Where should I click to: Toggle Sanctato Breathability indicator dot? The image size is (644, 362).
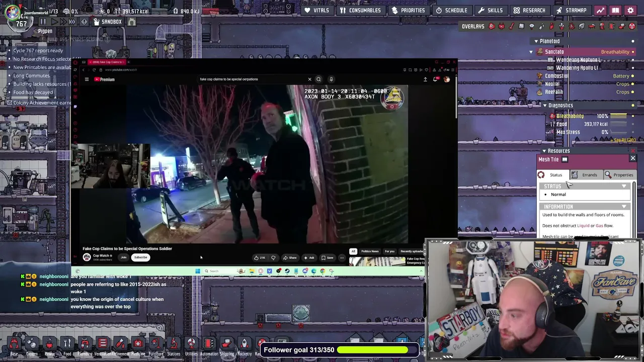click(x=633, y=52)
